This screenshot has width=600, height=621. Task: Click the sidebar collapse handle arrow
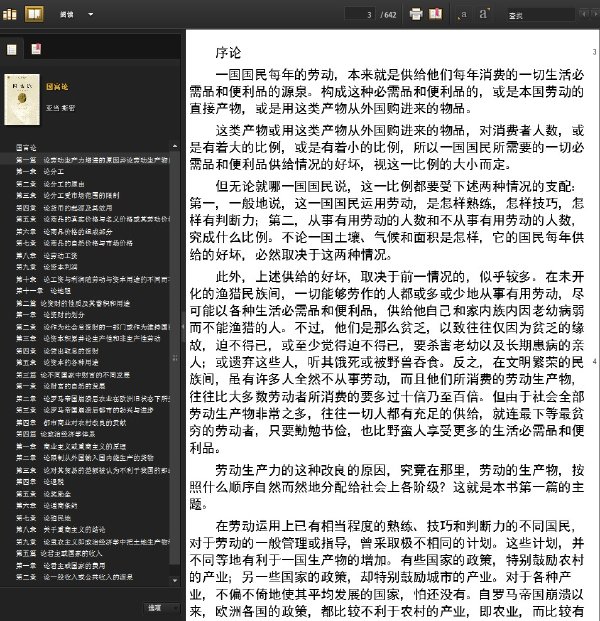click(x=183, y=327)
